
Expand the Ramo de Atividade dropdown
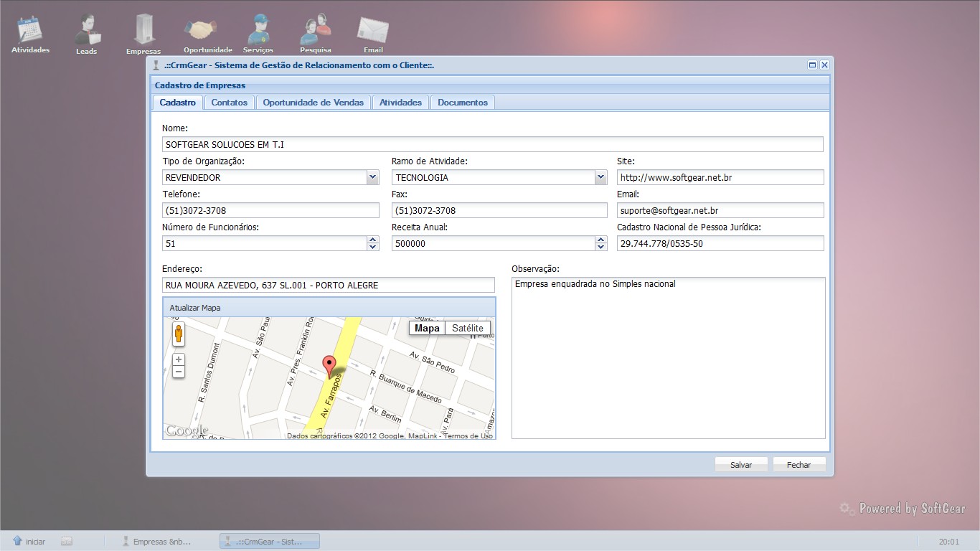600,177
